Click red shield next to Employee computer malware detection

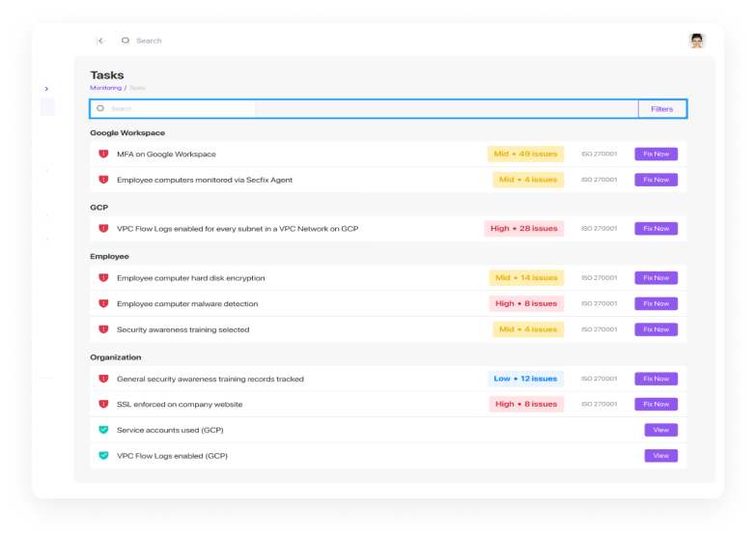[x=103, y=303]
